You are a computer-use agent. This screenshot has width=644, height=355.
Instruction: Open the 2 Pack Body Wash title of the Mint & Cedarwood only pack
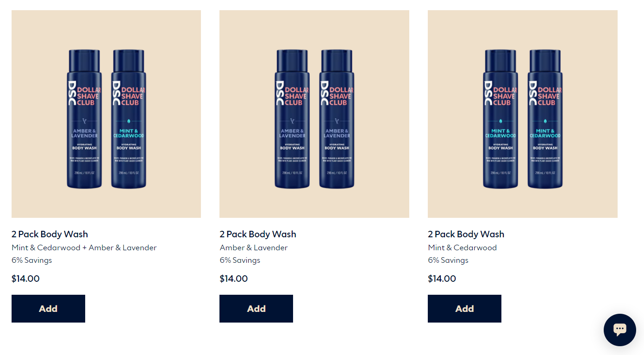tap(466, 234)
